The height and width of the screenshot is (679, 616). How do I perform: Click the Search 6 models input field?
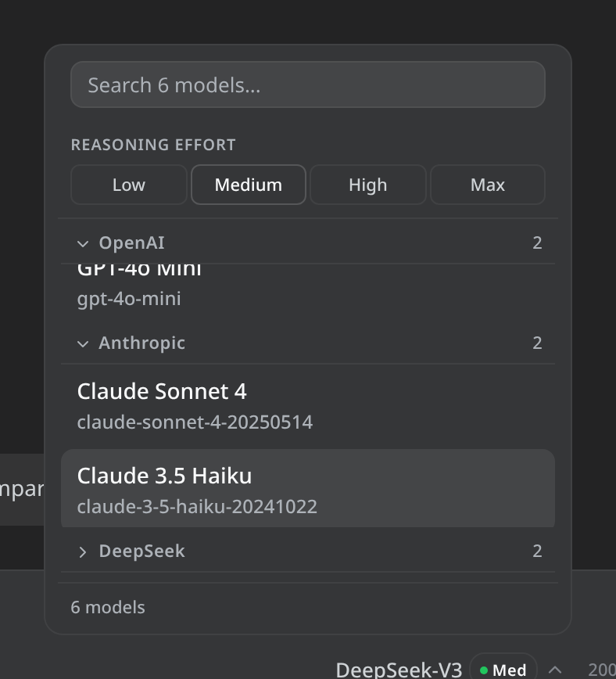(308, 84)
